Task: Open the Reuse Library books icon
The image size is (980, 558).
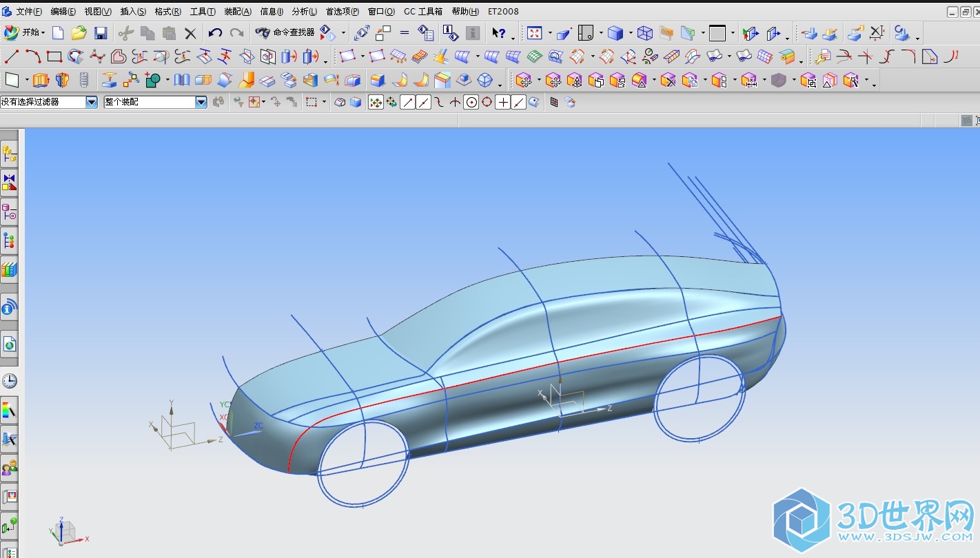Action: pos(9,269)
